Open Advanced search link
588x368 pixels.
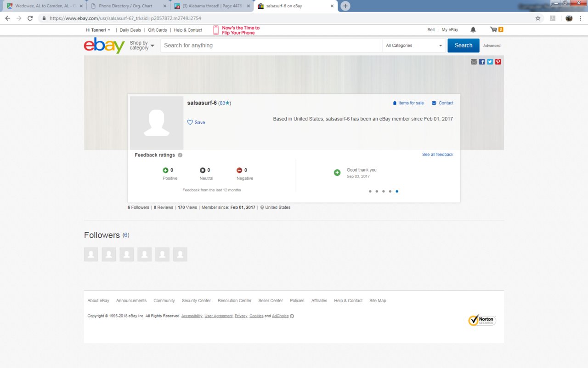pyautogui.click(x=492, y=46)
